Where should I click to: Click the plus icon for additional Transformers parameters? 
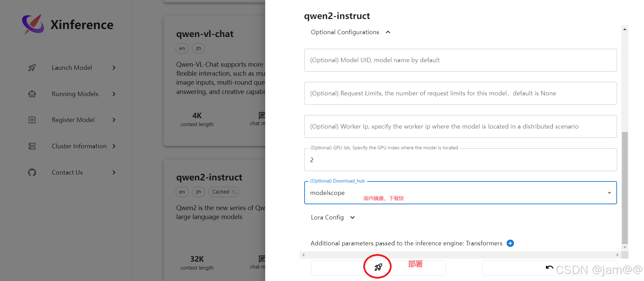pyautogui.click(x=510, y=243)
